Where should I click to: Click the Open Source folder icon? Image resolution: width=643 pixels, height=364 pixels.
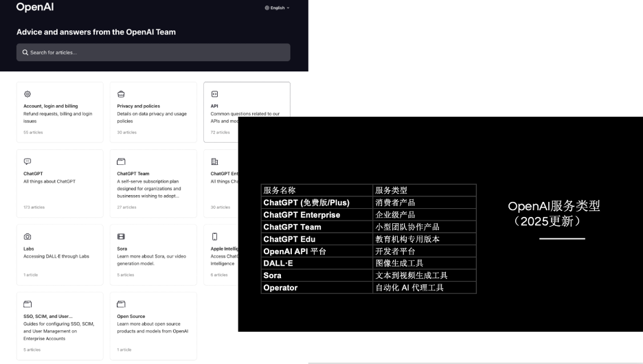121,304
